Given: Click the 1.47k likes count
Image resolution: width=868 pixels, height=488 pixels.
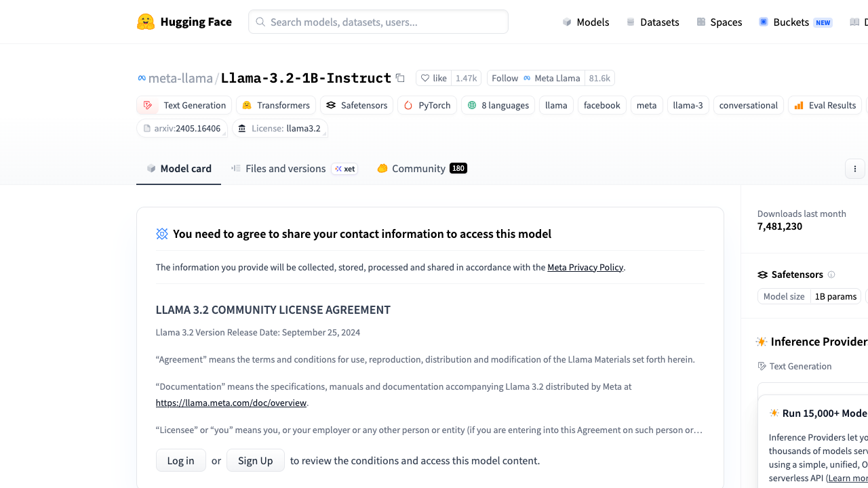Looking at the screenshot, I should [467, 78].
